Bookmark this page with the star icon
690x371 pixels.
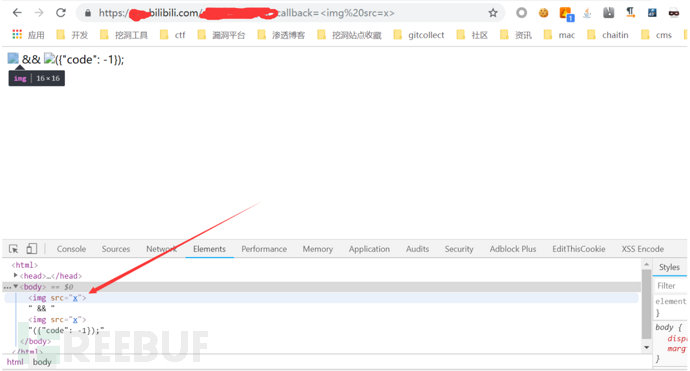[493, 13]
